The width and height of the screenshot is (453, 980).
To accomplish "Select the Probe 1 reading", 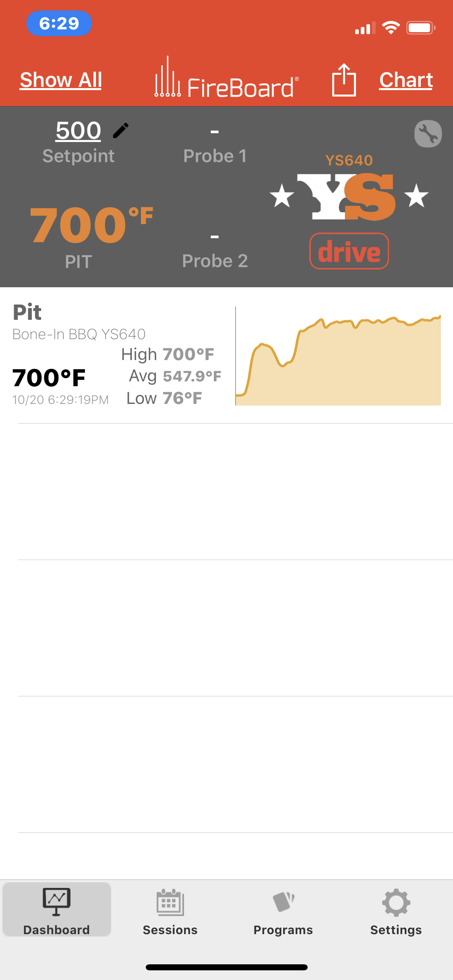I will 215,145.
